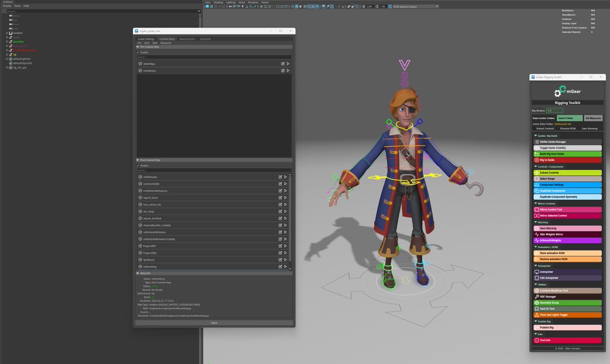Collapse the Step Info section

click(137, 273)
